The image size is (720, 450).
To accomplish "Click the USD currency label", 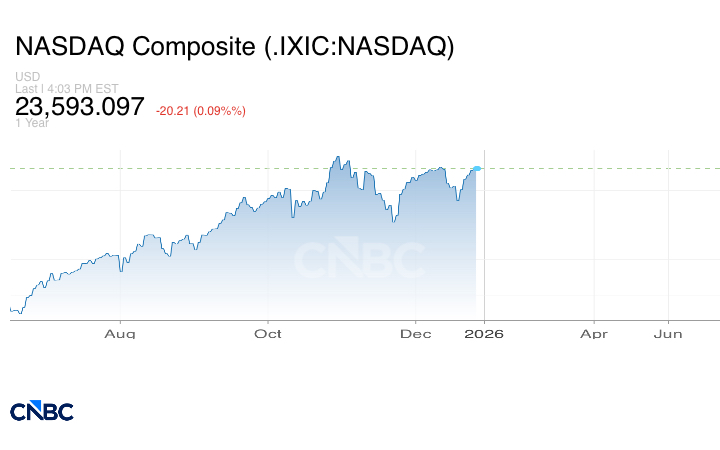I will (x=28, y=77).
